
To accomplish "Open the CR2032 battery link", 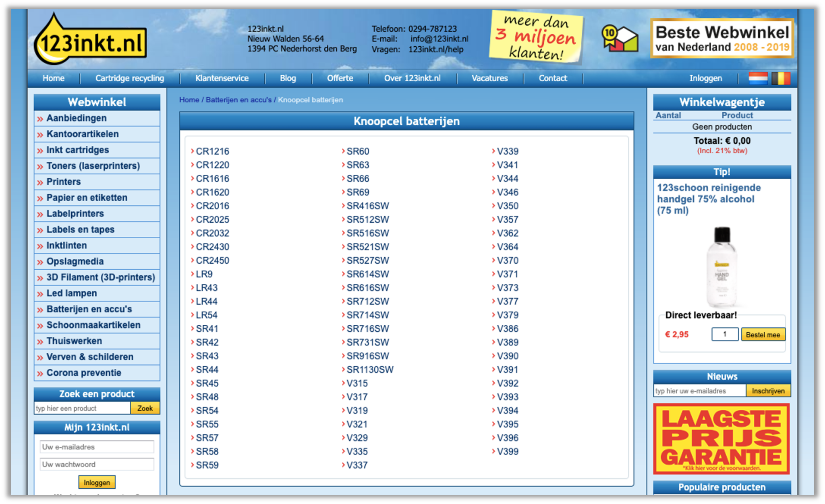I will pos(212,233).
